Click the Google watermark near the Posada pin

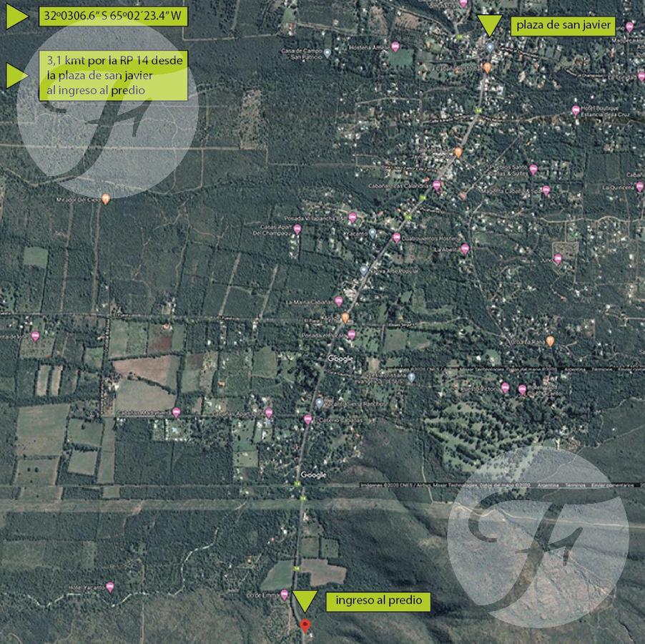point(340,358)
